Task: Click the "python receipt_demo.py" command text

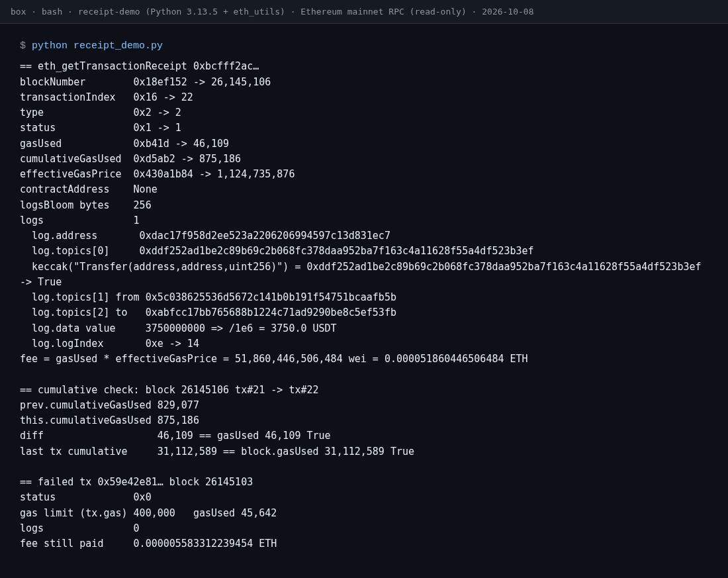Action: (97, 45)
